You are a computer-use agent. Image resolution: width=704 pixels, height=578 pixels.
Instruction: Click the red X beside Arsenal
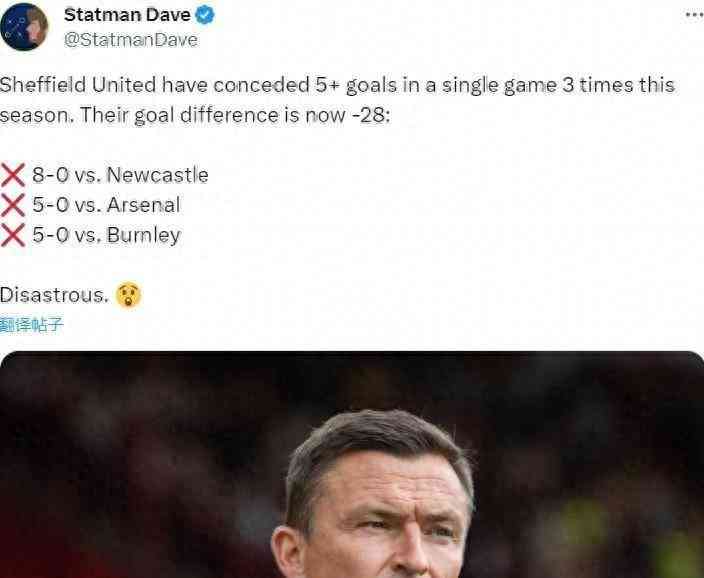[x=13, y=205]
